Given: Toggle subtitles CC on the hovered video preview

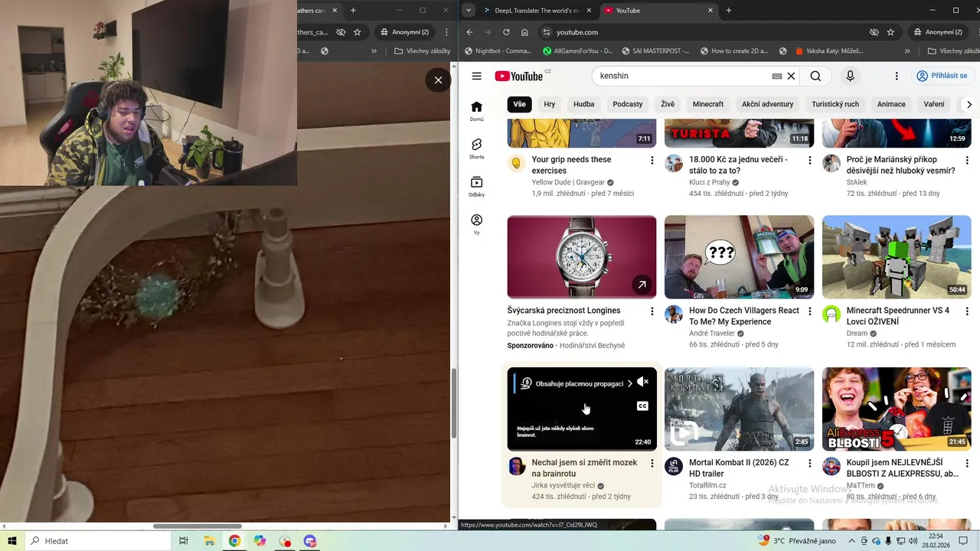Looking at the screenshot, I should (642, 406).
